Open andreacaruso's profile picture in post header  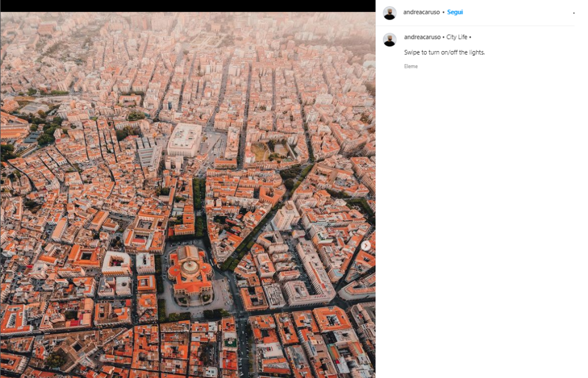[390, 13]
